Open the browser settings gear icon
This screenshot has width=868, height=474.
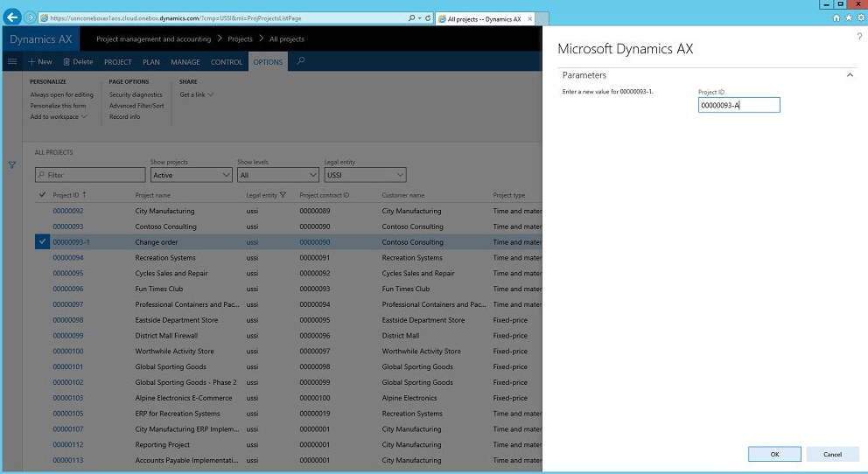pyautogui.click(x=860, y=17)
